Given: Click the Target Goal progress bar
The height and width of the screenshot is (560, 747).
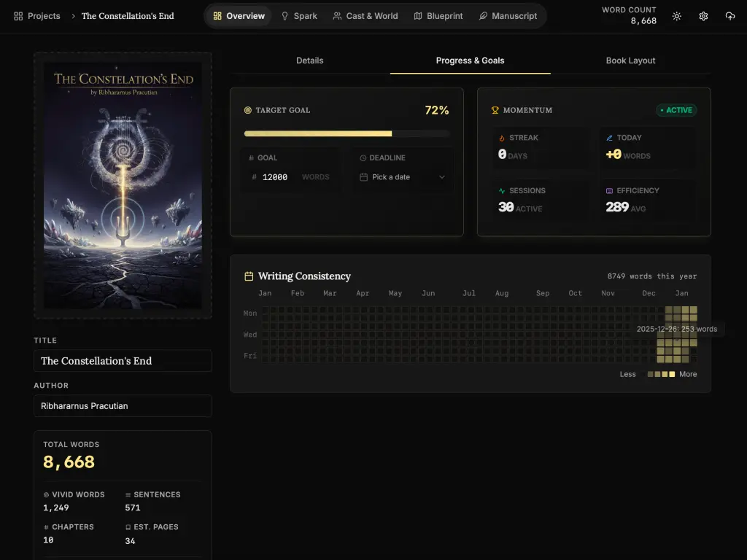Looking at the screenshot, I should 347,133.
